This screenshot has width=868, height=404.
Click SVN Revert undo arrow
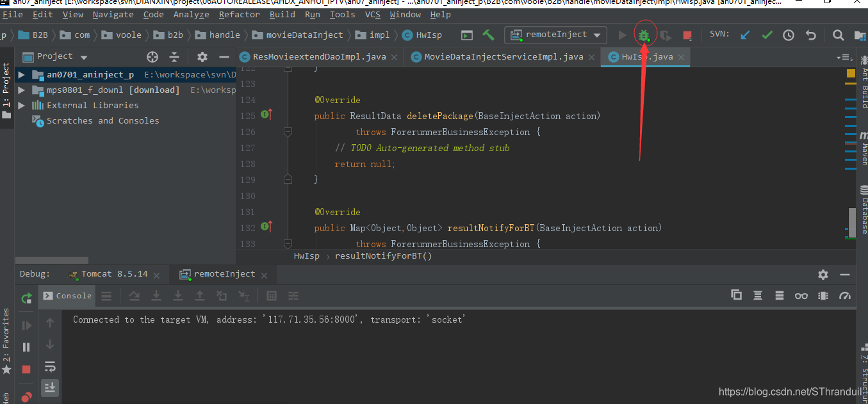point(811,35)
